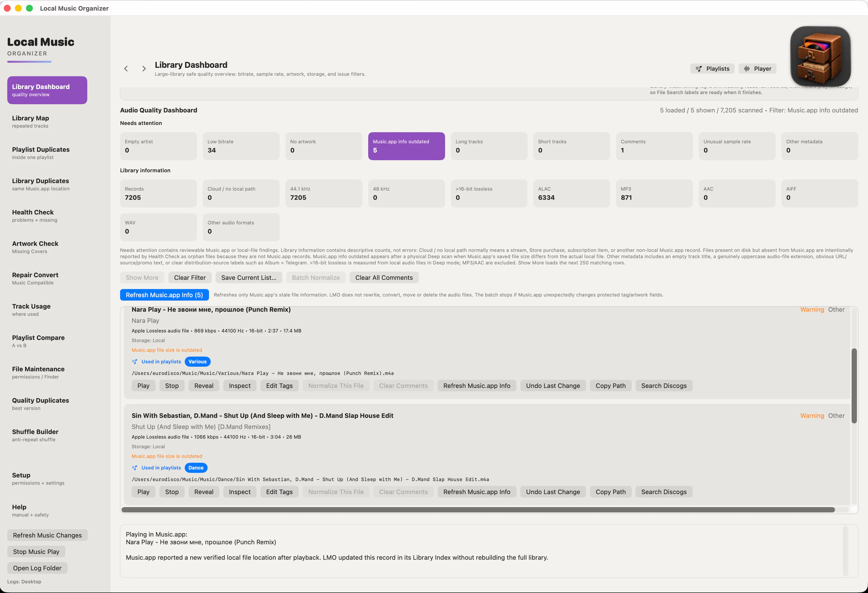Image resolution: width=868 pixels, height=593 pixels.
Task: Click the Records count card
Action: coord(158,193)
